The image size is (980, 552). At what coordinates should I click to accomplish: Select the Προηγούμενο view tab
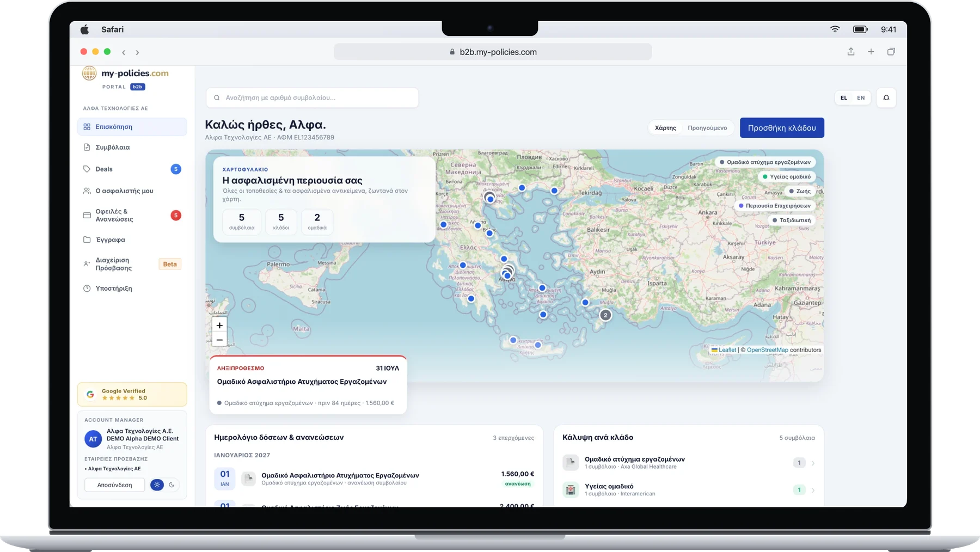pos(707,128)
